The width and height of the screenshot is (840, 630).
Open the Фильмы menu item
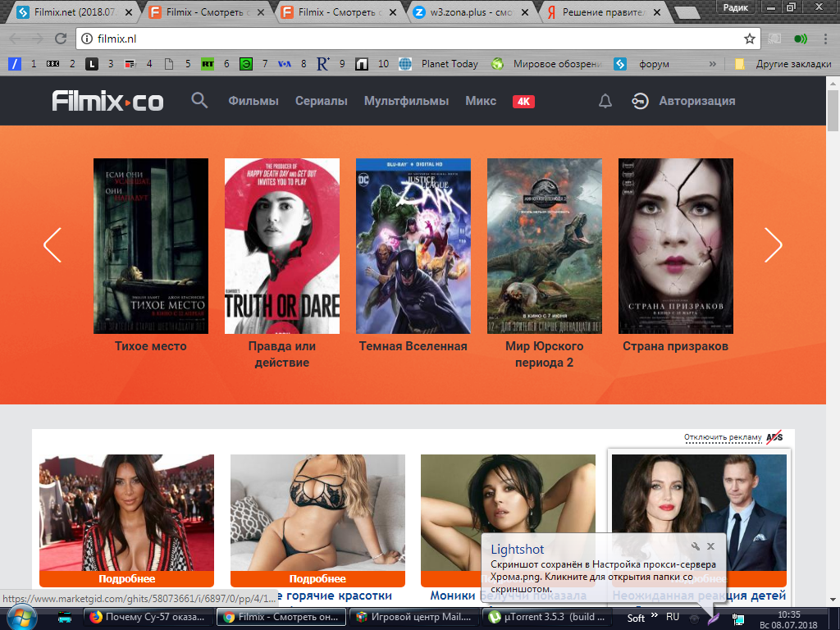tap(253, 101)
